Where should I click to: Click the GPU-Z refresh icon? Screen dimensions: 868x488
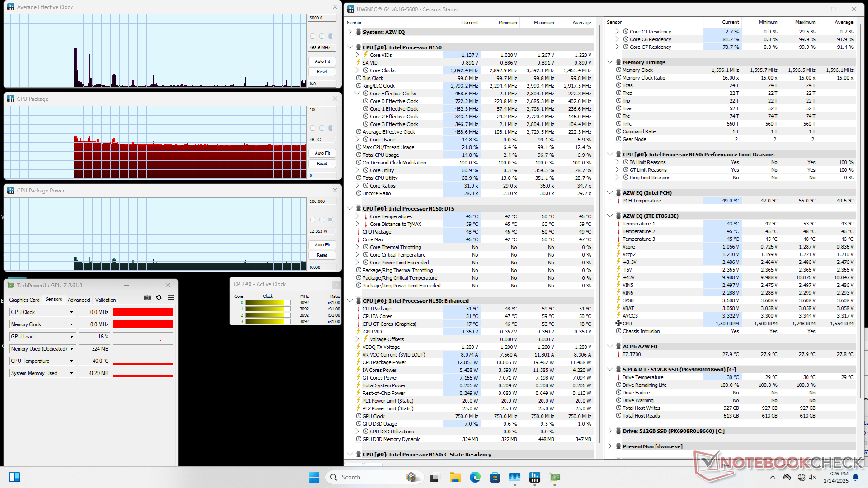pyautogui.click(x=159, y=297)
